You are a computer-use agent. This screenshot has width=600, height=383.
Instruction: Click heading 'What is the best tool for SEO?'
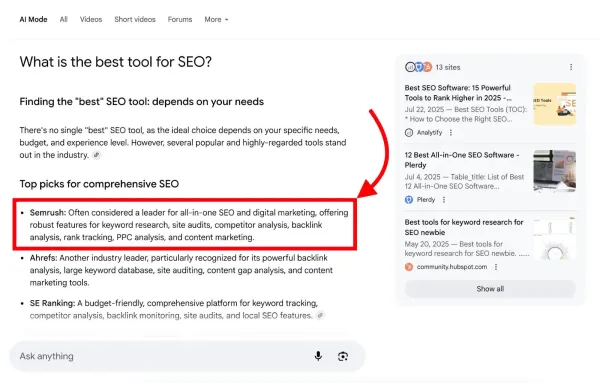coord(116,62)
